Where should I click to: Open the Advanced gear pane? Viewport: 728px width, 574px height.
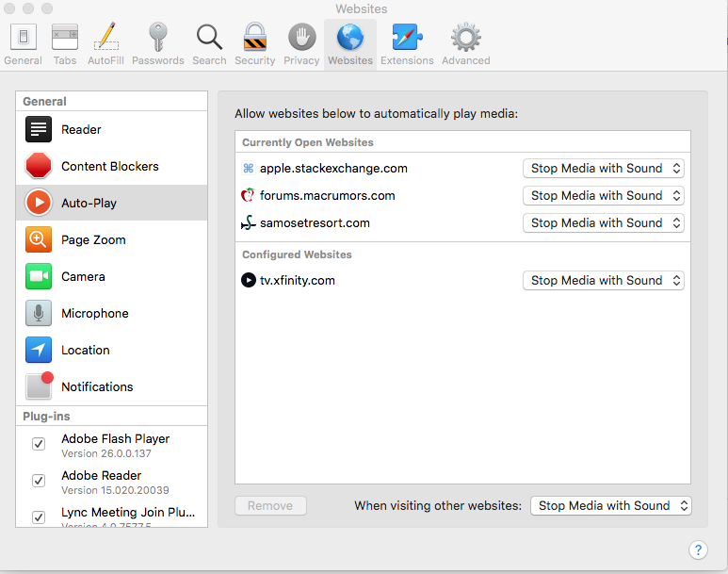(465, 44)
